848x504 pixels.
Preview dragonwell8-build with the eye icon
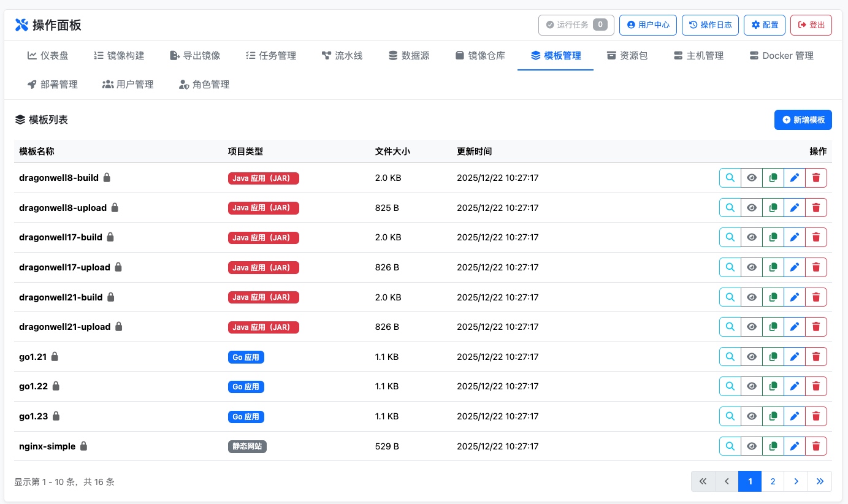(x=752, y=178)
